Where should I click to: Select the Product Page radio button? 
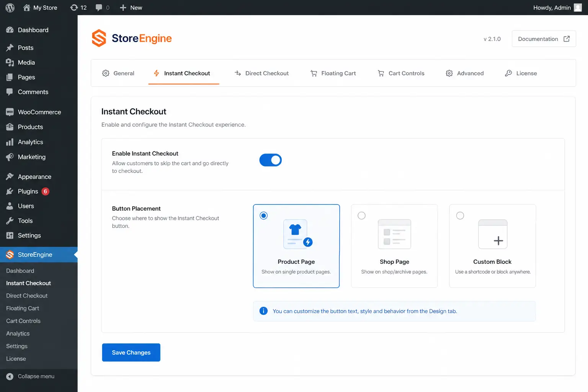(264, 216)
